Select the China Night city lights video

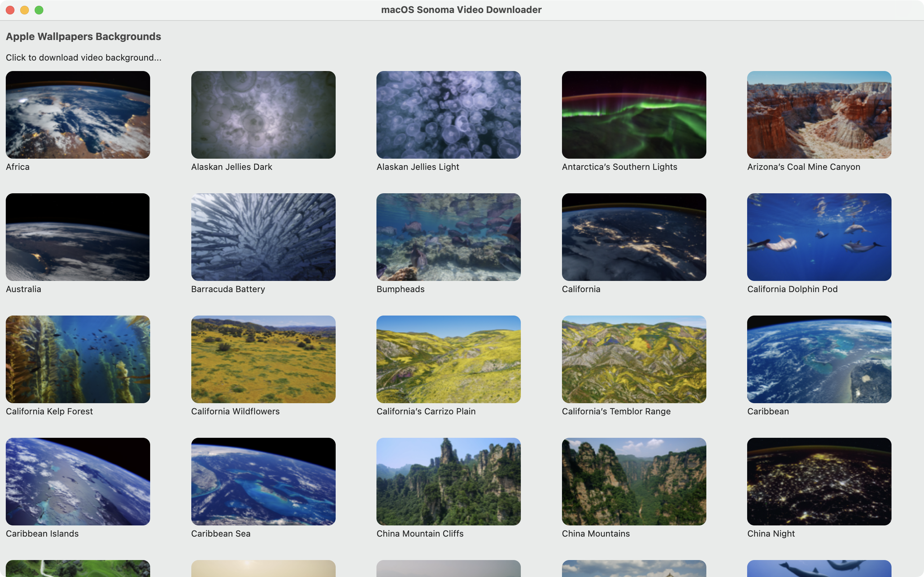click(x=819, y=481)
